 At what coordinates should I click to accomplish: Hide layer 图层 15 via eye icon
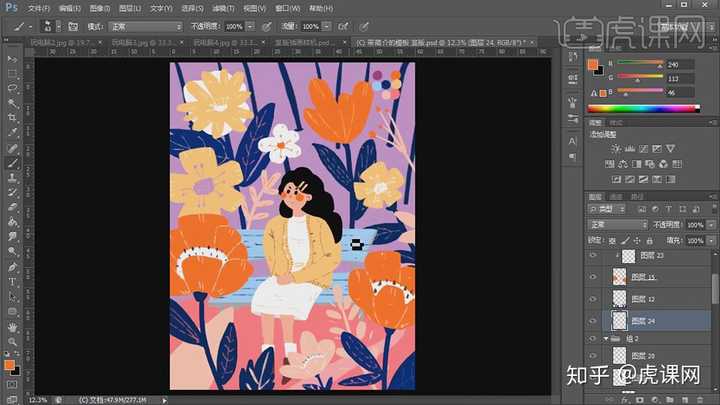[593, 277]
